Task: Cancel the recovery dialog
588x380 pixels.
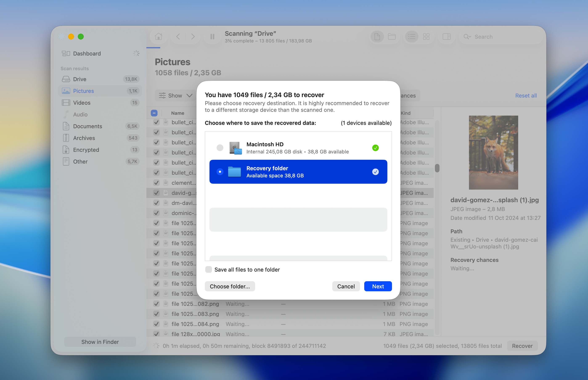Action: (x=346, y=286)
